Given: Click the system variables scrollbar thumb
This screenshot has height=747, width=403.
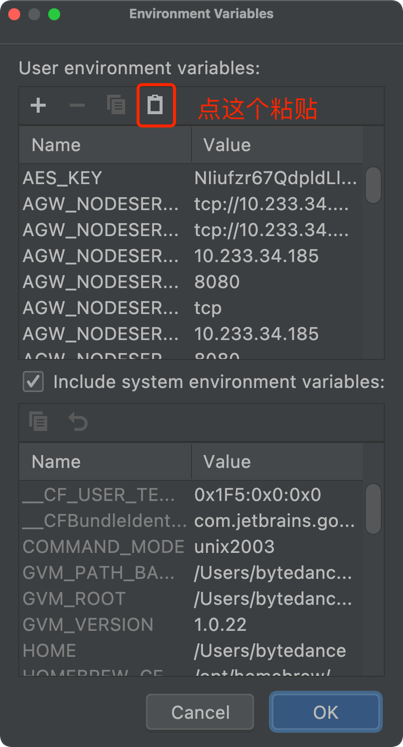Looking at the screenshot, I should [373, 509].
